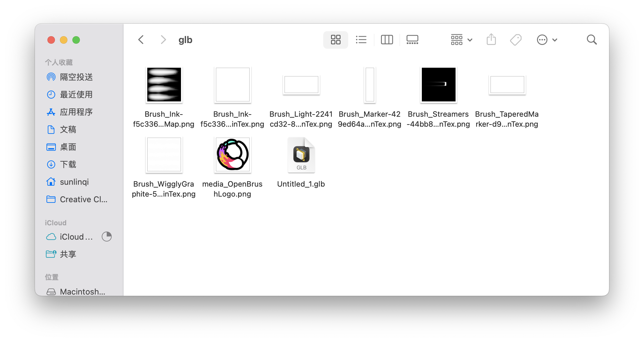Navigate back with the back chevron
Image resolution: width=644 pixels, height=342 pixels.
click(141, 40)
